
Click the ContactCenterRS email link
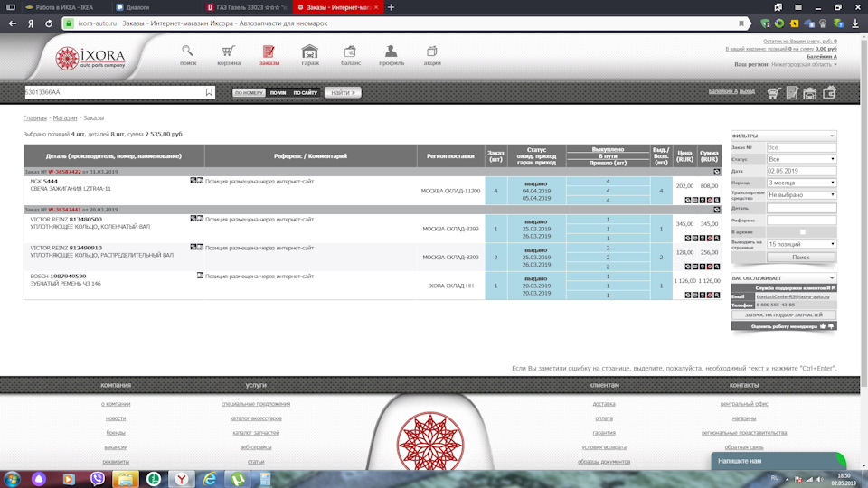click(x=793, y=296)
